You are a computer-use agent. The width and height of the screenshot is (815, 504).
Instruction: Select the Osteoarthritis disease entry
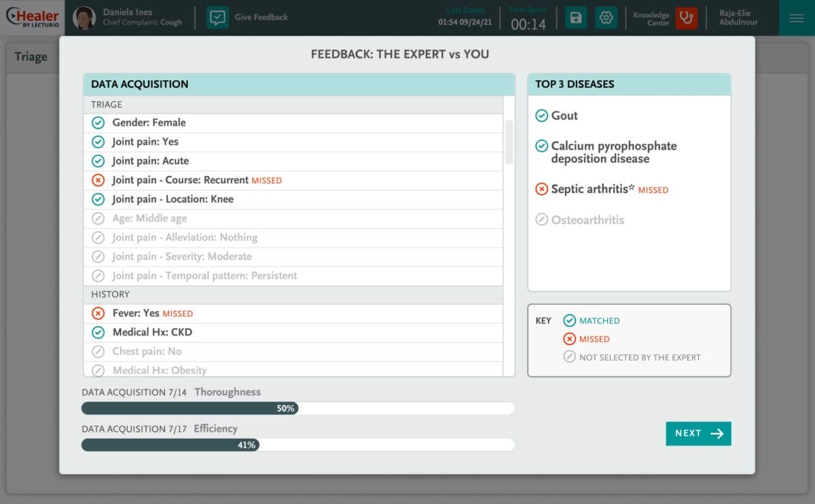click(x=587, y=220)
